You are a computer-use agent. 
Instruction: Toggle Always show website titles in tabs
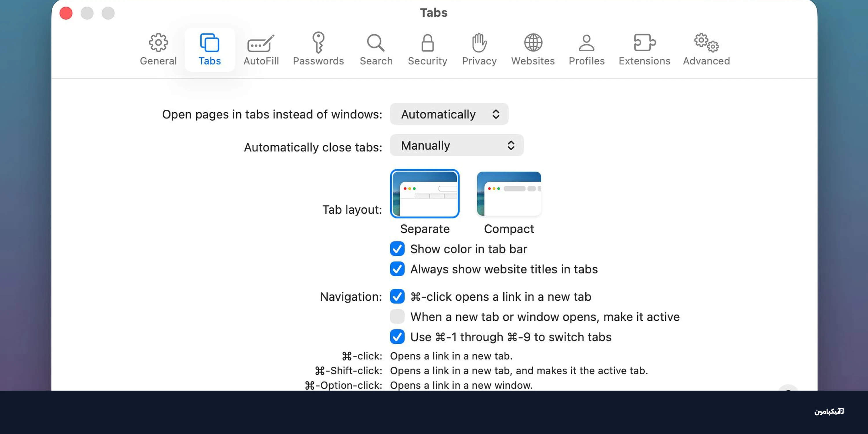coord(397,269)
